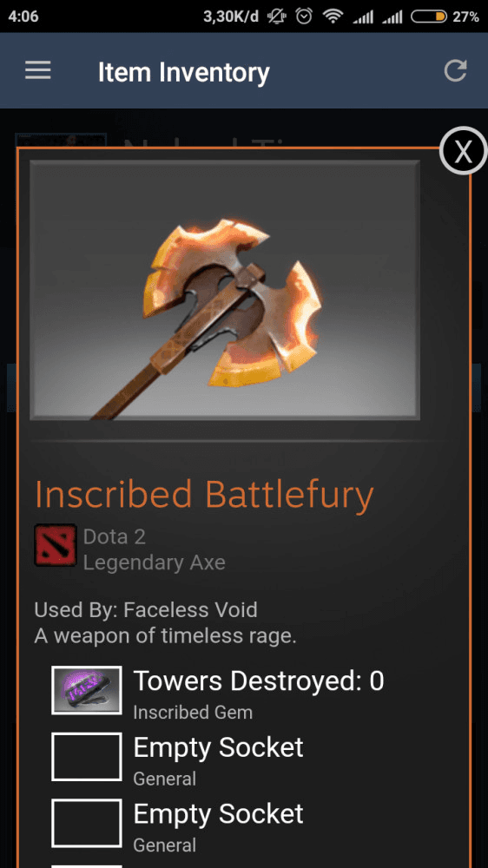
Task: Tap the first Empty Socket label text
Action: click(218, 748)
